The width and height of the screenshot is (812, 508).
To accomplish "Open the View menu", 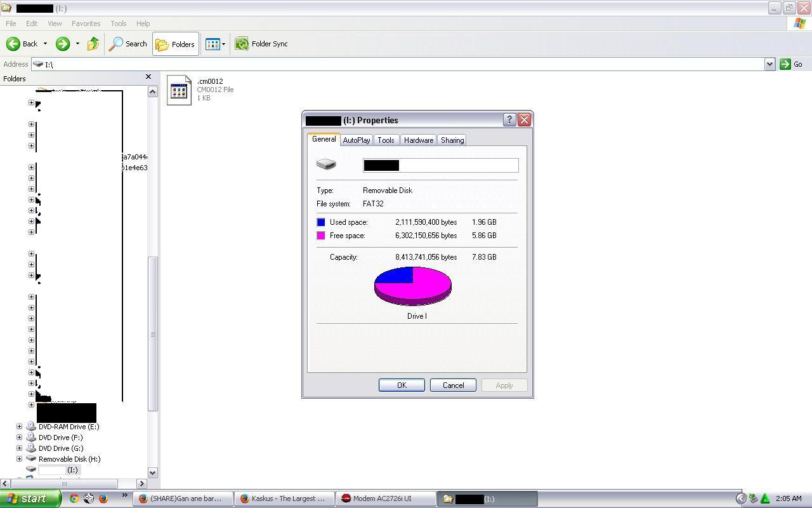I will 55,23.
